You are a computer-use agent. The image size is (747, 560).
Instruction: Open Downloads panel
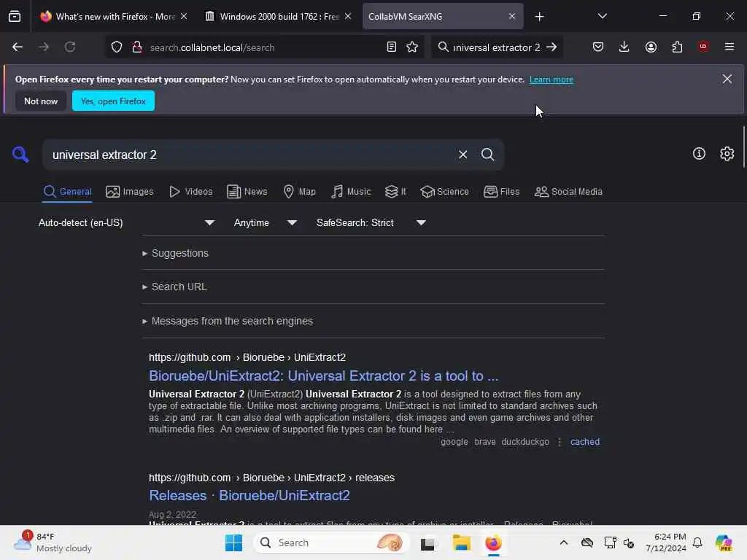[624, 47]
